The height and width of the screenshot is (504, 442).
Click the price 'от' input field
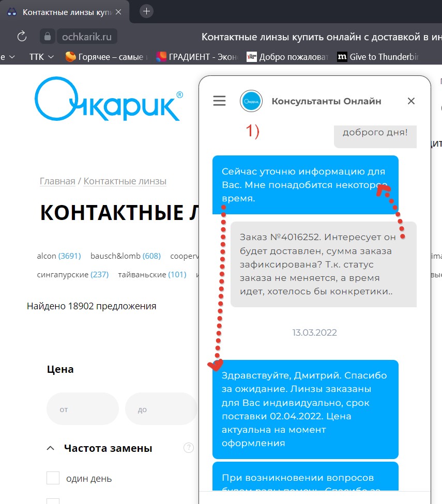[x=83, y=409]
